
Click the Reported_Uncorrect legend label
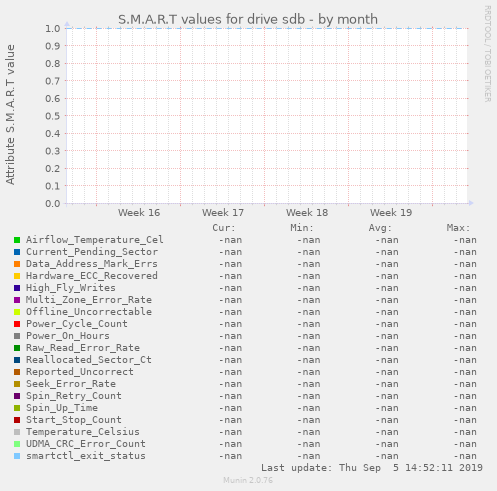point(80,372)
